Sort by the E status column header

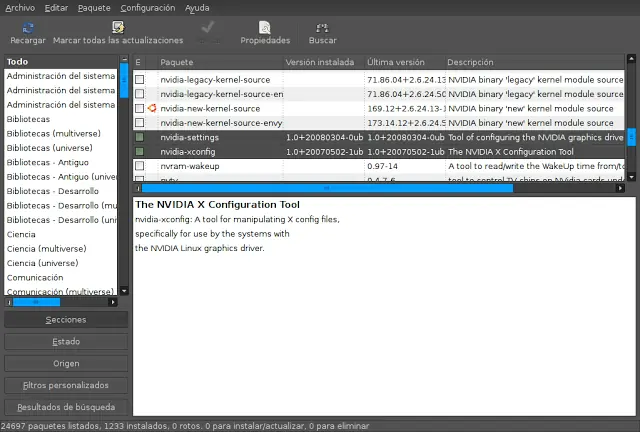(139, 62)
